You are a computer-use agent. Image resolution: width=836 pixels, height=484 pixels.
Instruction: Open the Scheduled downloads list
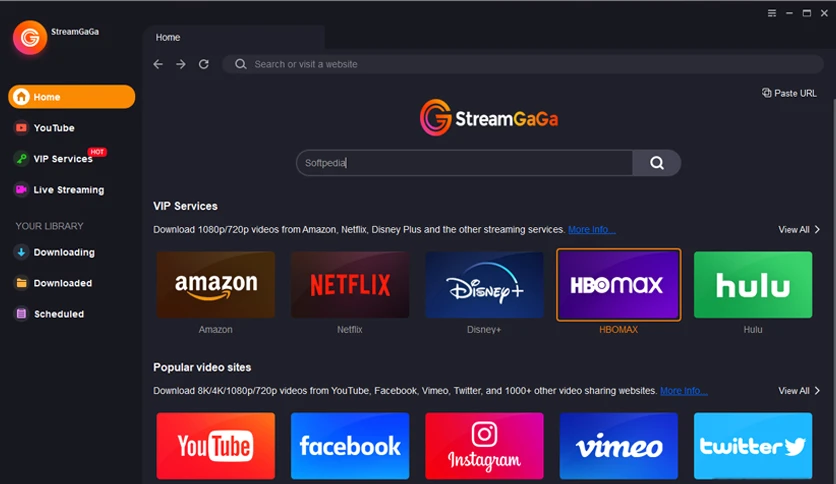(49, 314)
